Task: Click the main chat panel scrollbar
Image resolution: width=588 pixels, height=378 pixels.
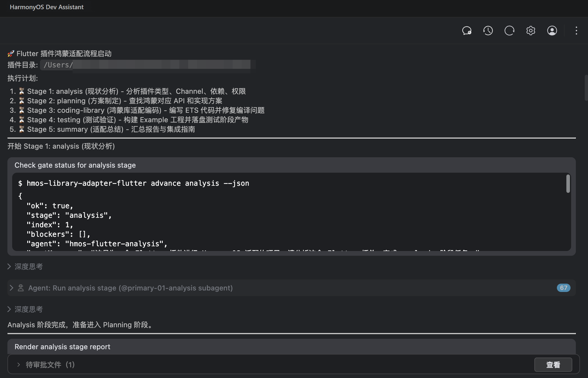Action: pos(586,88)
